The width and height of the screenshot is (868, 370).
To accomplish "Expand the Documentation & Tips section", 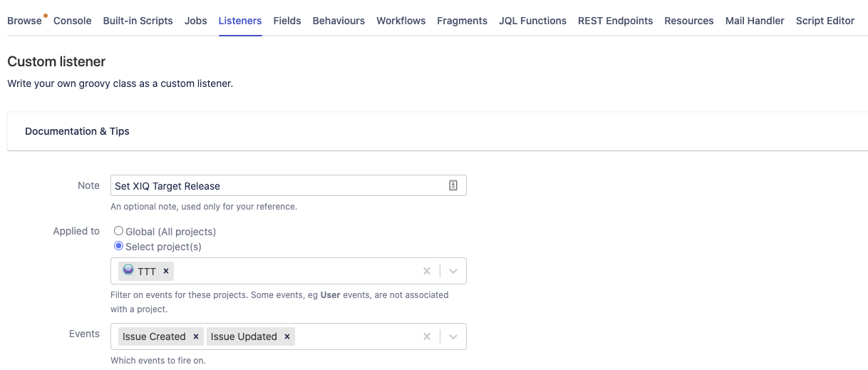I will point(77,131).
